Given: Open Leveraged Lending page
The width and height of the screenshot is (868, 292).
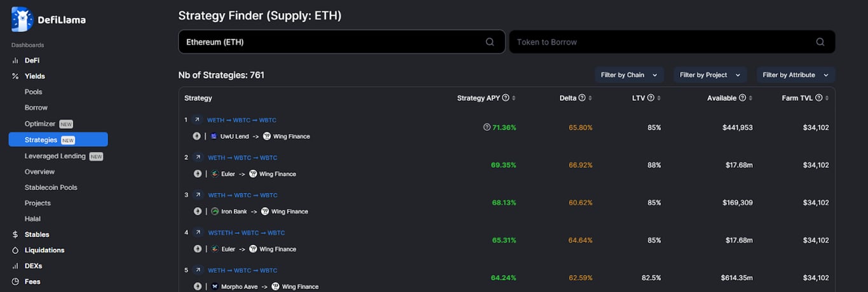Looking at the screenshot, I should point(55,156).
